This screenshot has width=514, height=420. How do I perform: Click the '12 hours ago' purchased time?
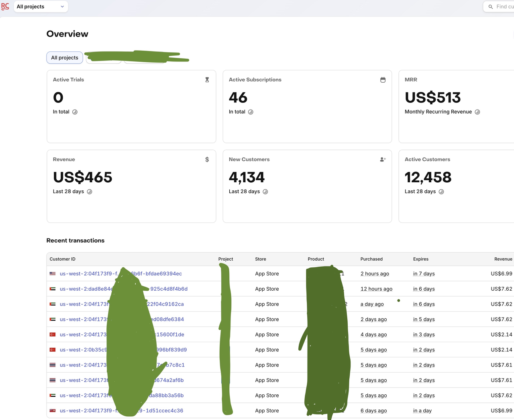(376, 289)
